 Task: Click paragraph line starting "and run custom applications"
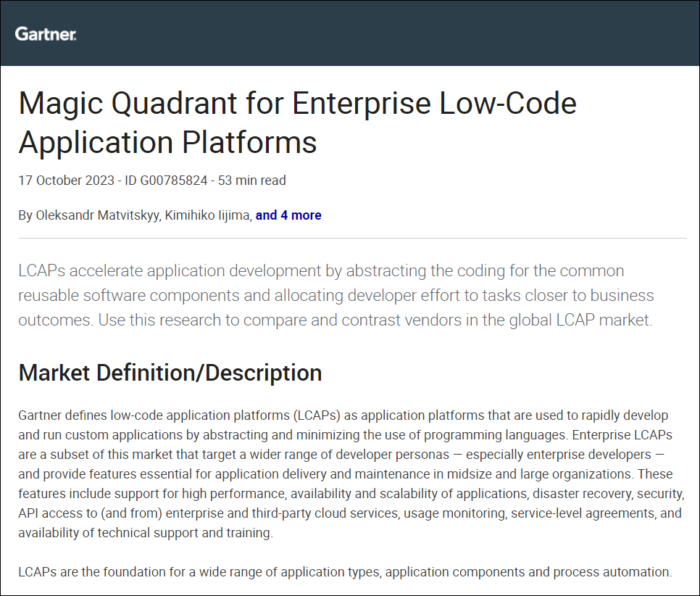pyautogui.click(x=345, y=435)
